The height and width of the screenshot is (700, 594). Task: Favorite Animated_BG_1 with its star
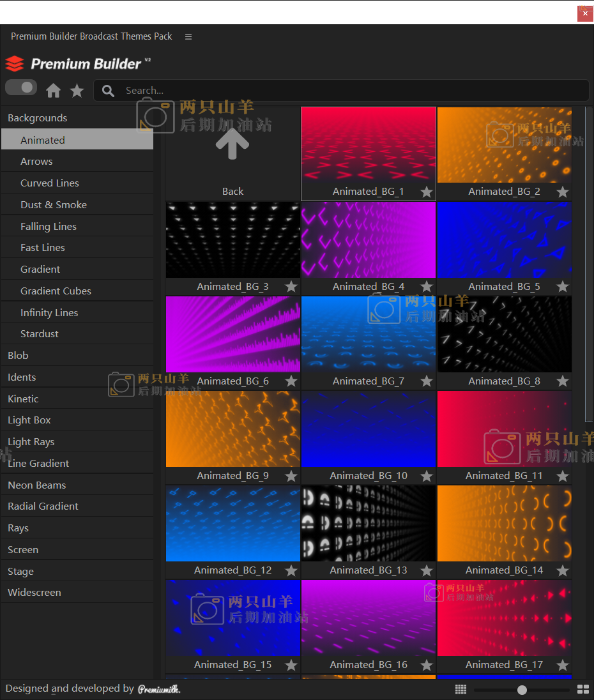[x=427, y=192]
